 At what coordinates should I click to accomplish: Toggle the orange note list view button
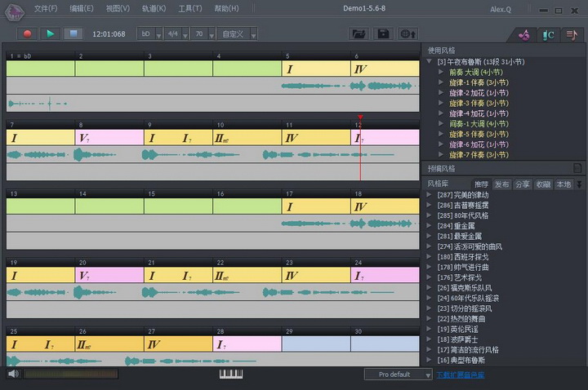pos(572,34)
